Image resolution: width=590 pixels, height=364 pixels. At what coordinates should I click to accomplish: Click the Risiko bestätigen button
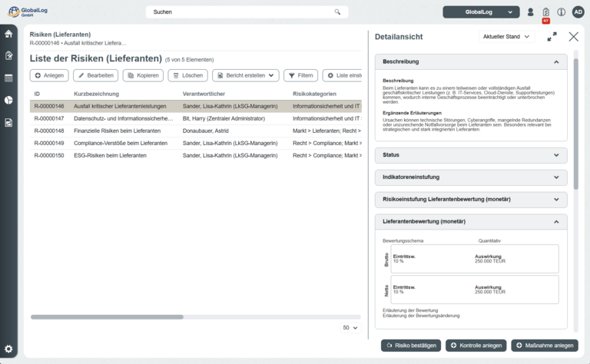(411, 346)
